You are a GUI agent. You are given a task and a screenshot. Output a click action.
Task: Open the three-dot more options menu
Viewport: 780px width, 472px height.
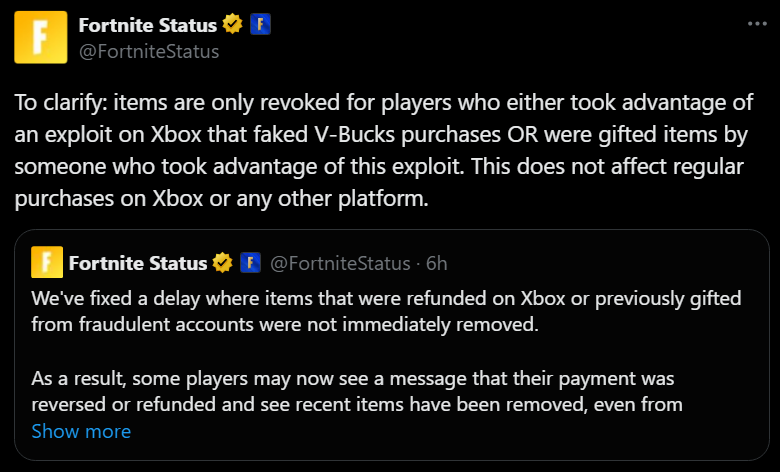tap(751, 24)
